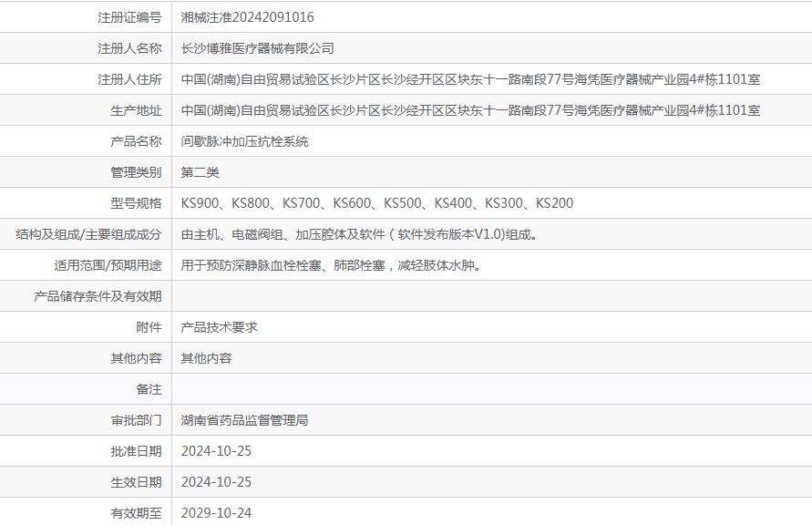The height and width of the screenshot is (525, 812).
Task: Click the 有效期至 label
Action: point(136,513)
